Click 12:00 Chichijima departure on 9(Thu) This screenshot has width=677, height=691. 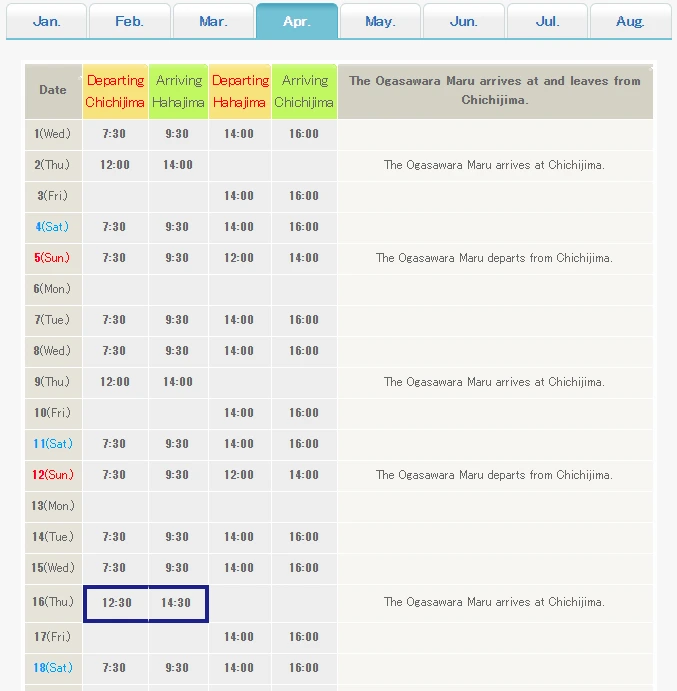coord(115,382)
